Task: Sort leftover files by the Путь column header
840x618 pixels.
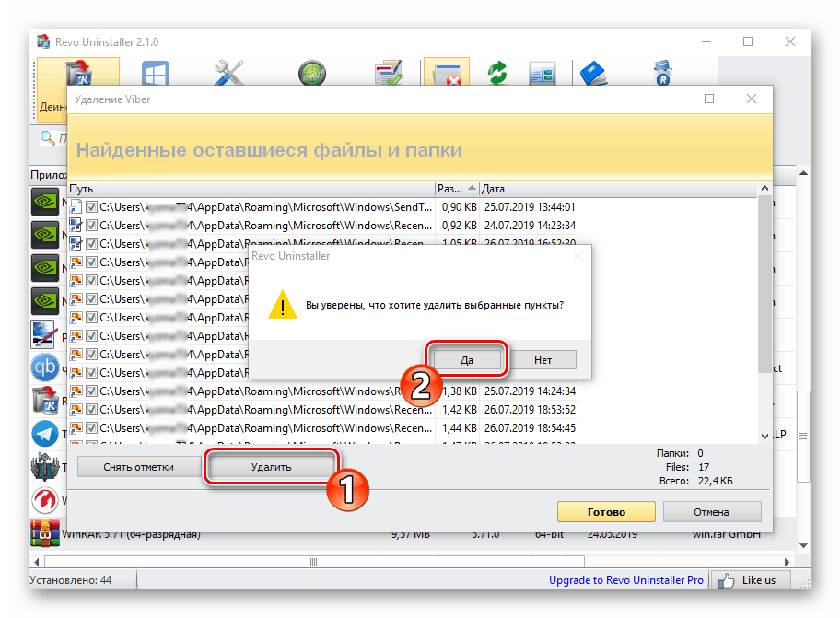Action: pos(251,189)
